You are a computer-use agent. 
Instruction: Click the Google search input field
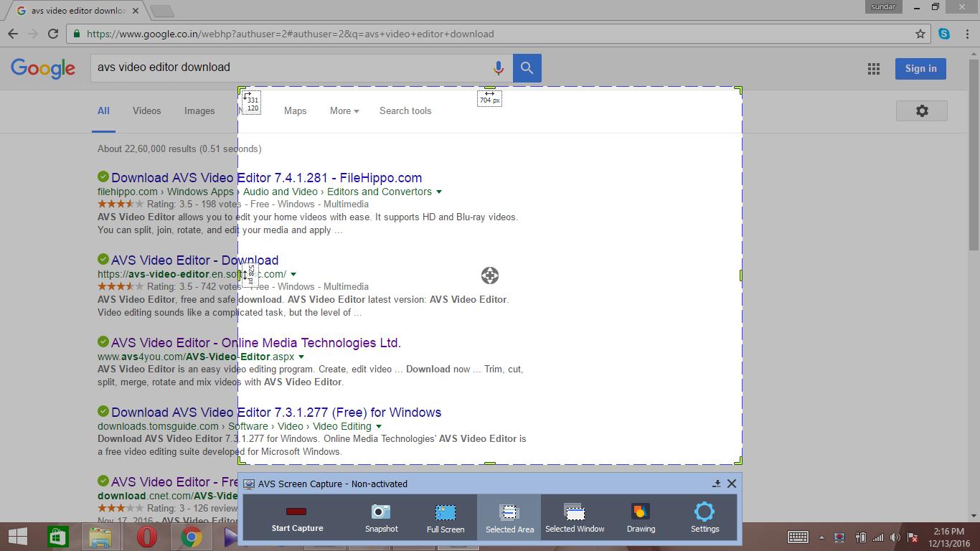(x=291, y=67)
